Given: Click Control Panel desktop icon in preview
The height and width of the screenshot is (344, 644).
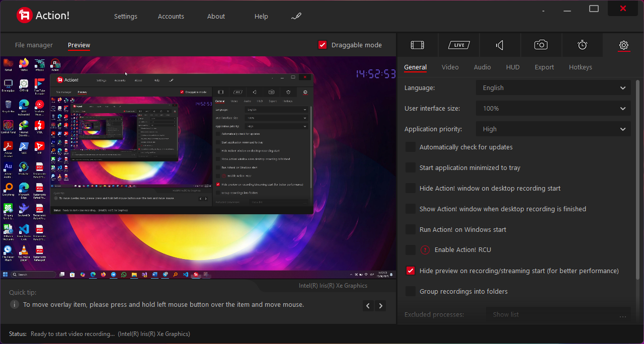Looking at the screenshot, I should click(x=8, y=127).
